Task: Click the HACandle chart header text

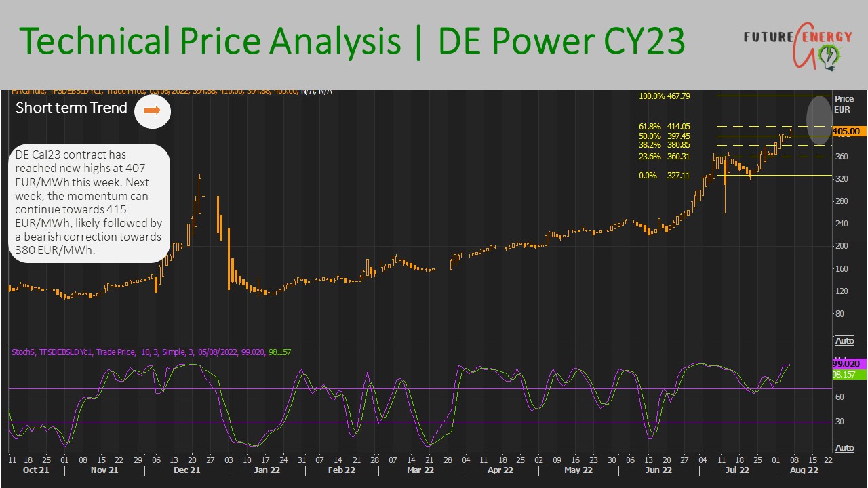Action: point(172,91)
